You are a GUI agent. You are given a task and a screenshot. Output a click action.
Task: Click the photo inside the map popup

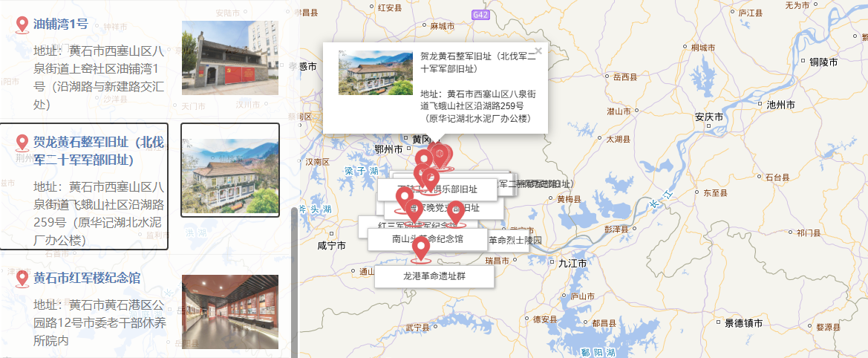[376, 73]
